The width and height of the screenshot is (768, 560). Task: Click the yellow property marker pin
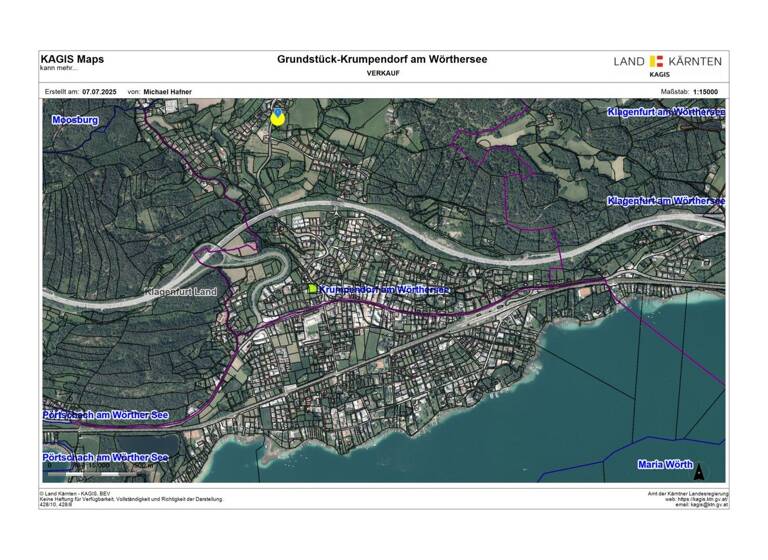point(277,114)
